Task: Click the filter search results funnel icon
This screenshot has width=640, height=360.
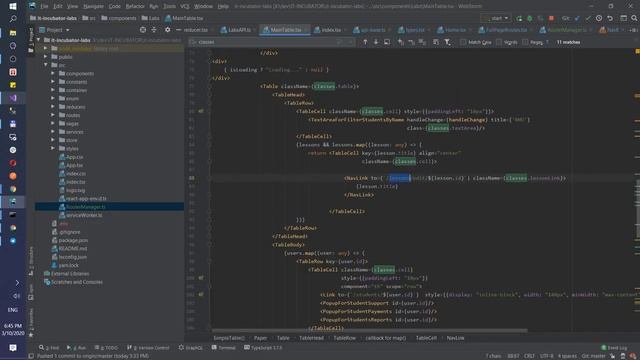Action: click(447, 42)
